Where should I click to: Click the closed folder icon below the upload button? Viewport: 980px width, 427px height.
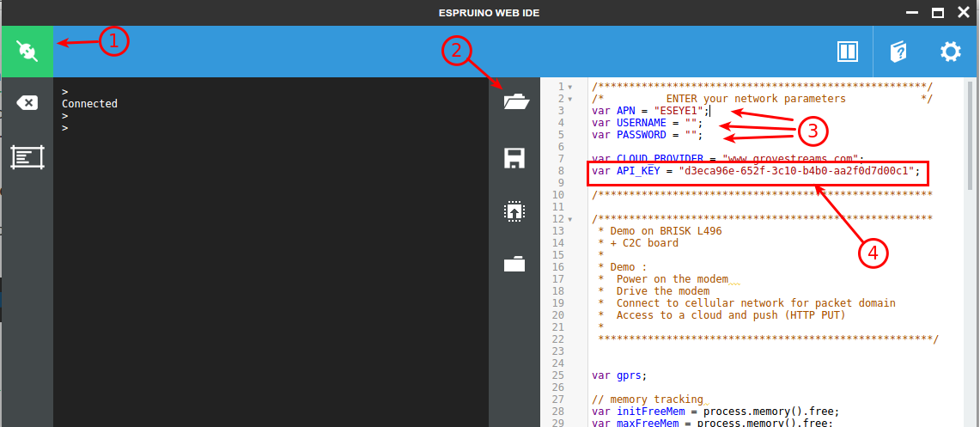(514, 265)
